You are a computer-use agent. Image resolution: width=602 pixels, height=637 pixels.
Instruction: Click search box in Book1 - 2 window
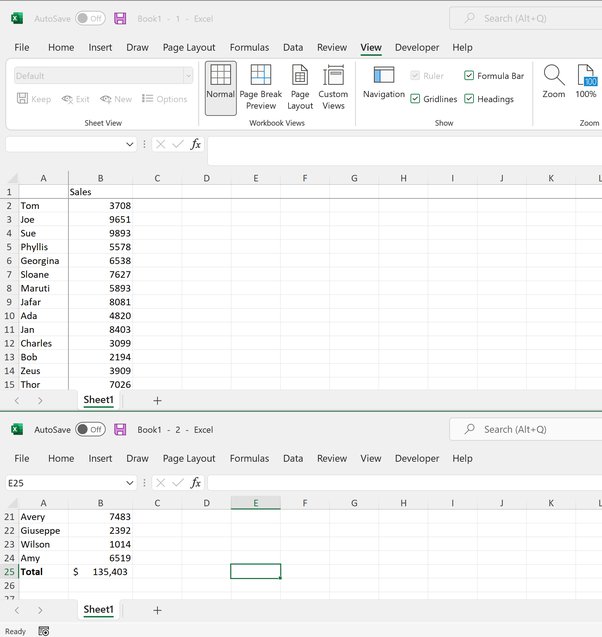coord(526,429)
